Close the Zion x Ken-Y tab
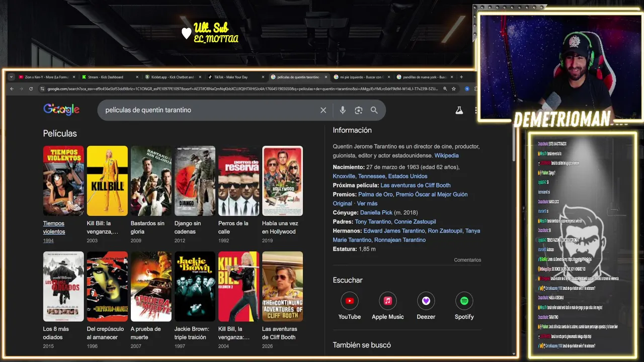This screenshot has width=644, height=362. [x=74, y=77]
